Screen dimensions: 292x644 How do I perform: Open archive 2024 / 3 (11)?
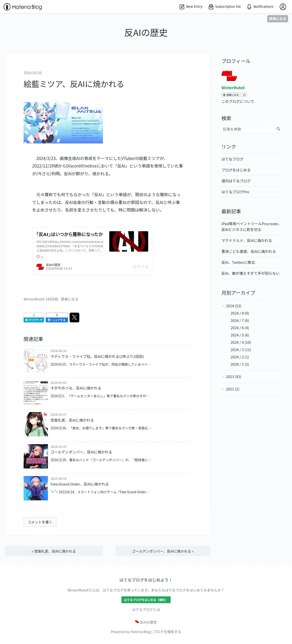coord(240,350)
